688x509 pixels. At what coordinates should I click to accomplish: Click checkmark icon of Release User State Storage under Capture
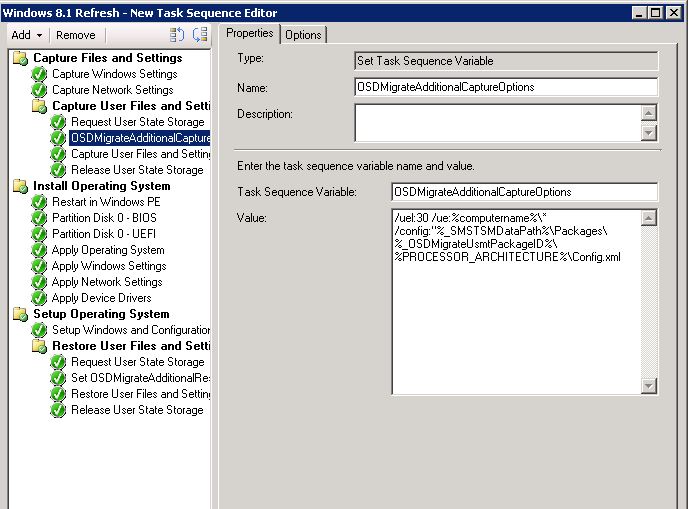tap(58, 170)
